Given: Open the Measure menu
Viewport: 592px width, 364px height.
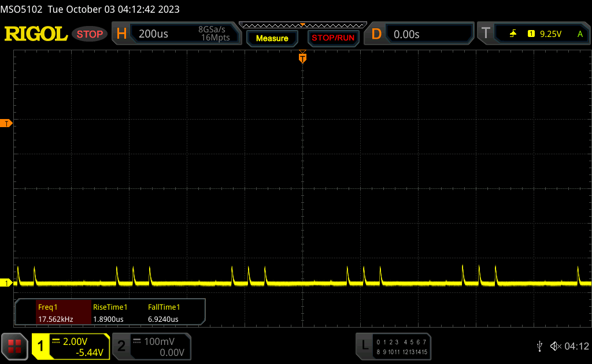Looking at the screenshot, I should (x=272, y=38).
